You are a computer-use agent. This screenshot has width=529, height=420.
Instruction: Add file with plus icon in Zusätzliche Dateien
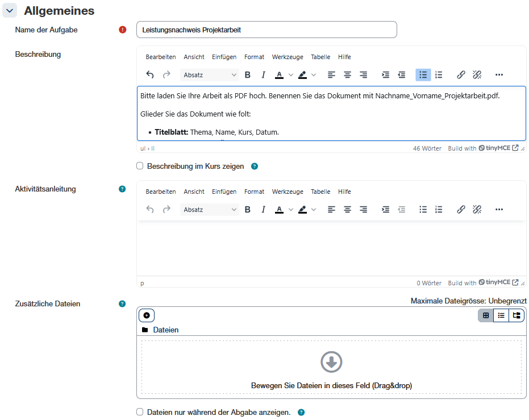147,315
